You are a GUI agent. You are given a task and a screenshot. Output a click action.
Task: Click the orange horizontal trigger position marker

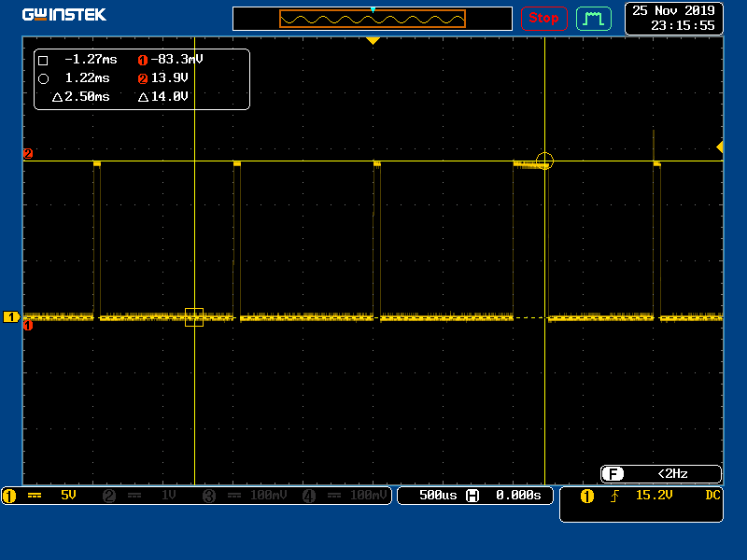pyautogui.click(x=373, y=41)
